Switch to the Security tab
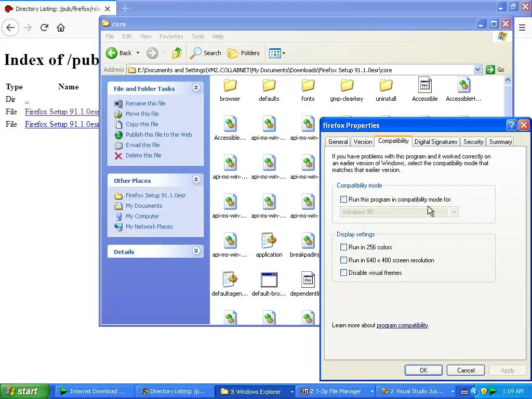 tap(473, 142)
